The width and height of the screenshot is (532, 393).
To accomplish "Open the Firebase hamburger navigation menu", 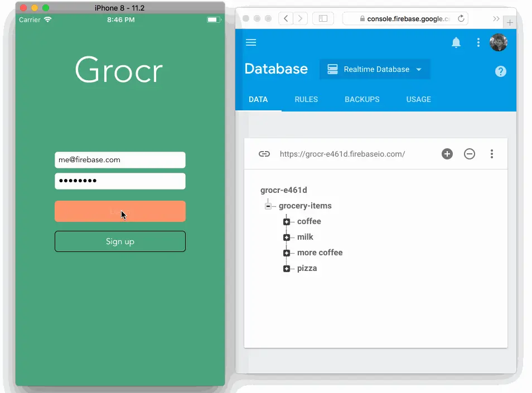I will 251,42.
